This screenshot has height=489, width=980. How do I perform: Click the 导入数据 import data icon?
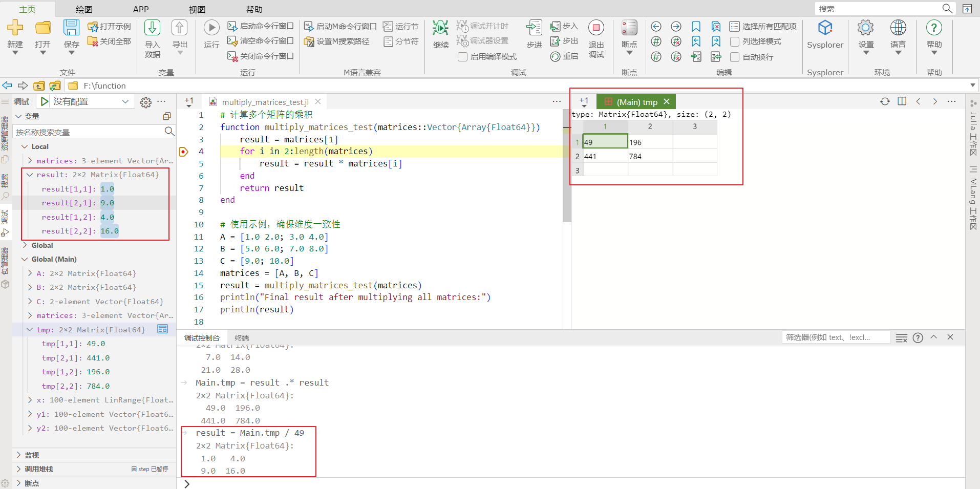click(152, 28)
